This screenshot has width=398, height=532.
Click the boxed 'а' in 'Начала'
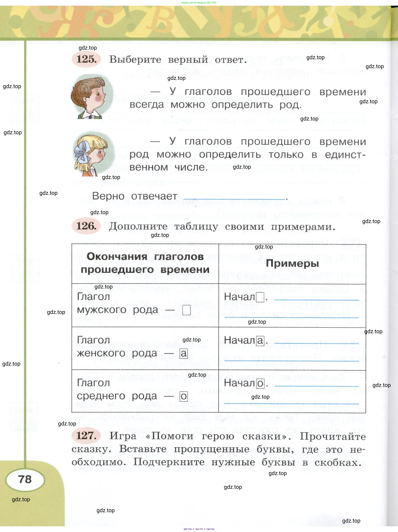260,341
